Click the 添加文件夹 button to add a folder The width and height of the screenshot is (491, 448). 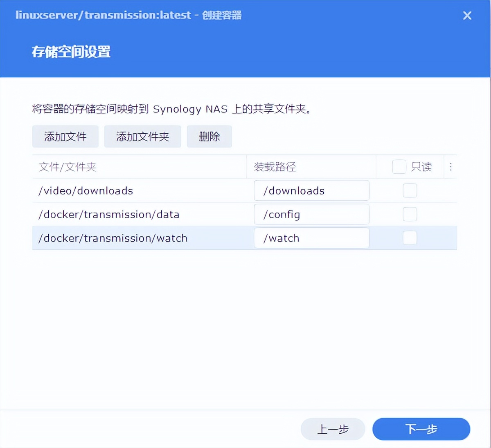pos(142,137)
